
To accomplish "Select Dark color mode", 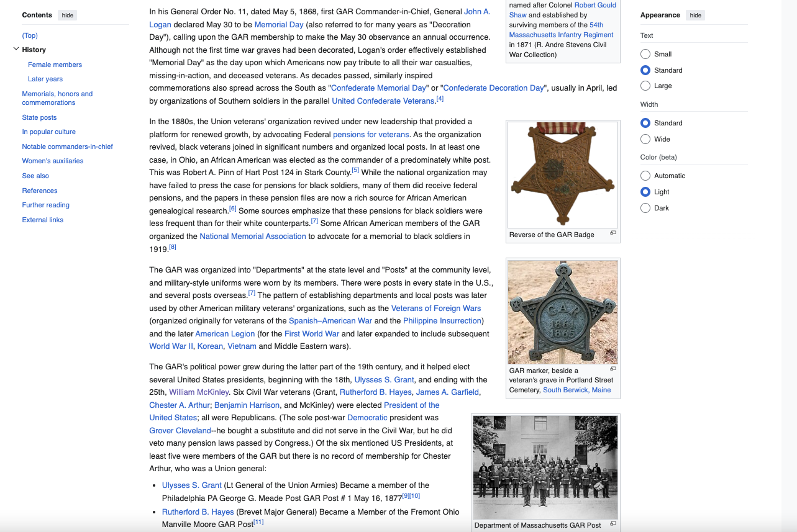I will (x=645, y=208).
